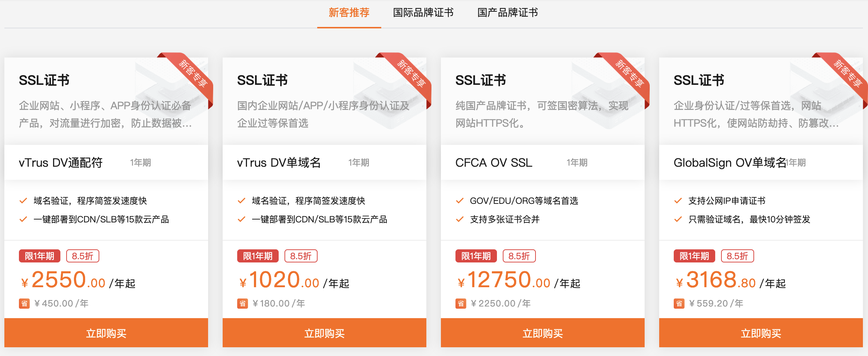Click the 限1年期 badge on GlobalSign card
This screenshot has height=356, width=868.
tap(694, 256)
